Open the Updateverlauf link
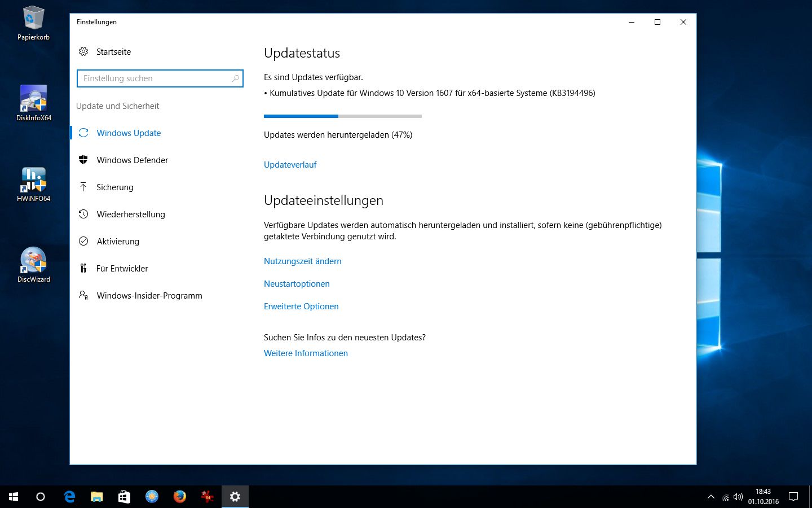 pyautogui.click(x=290, y=165)
